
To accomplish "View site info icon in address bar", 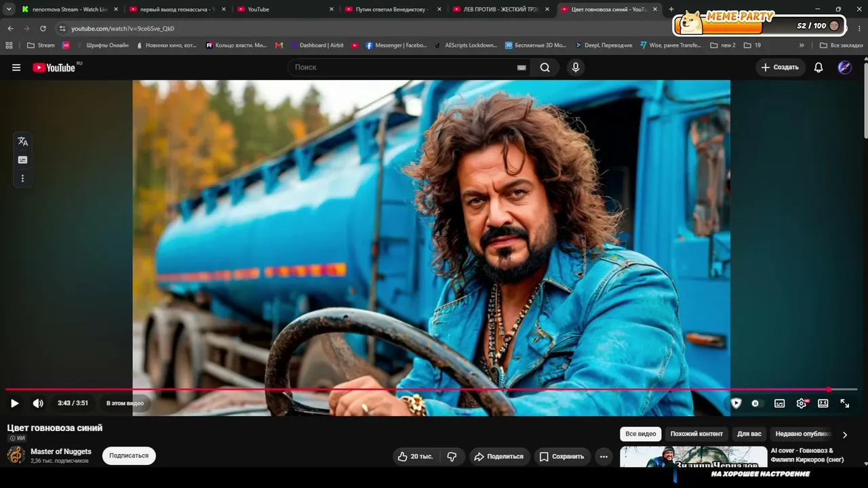I will click(x=62, y=28).
